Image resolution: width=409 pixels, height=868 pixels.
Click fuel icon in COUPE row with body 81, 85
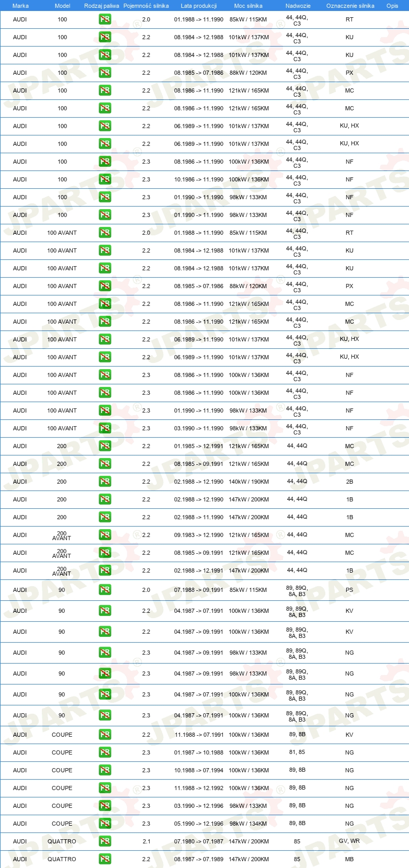pos(105,752)
